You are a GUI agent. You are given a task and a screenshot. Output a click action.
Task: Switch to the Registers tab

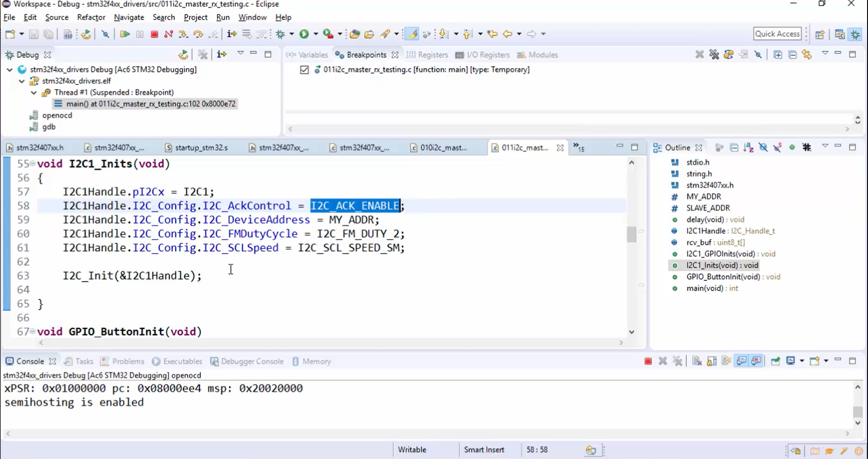(x=427, y=55)
